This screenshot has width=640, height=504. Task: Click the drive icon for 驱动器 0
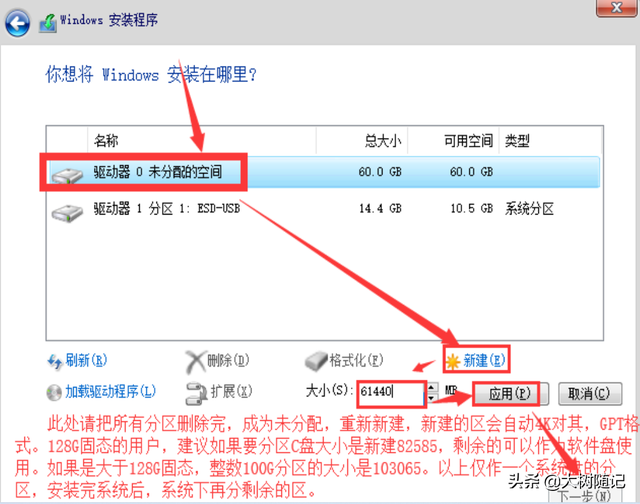pos(67,175)
